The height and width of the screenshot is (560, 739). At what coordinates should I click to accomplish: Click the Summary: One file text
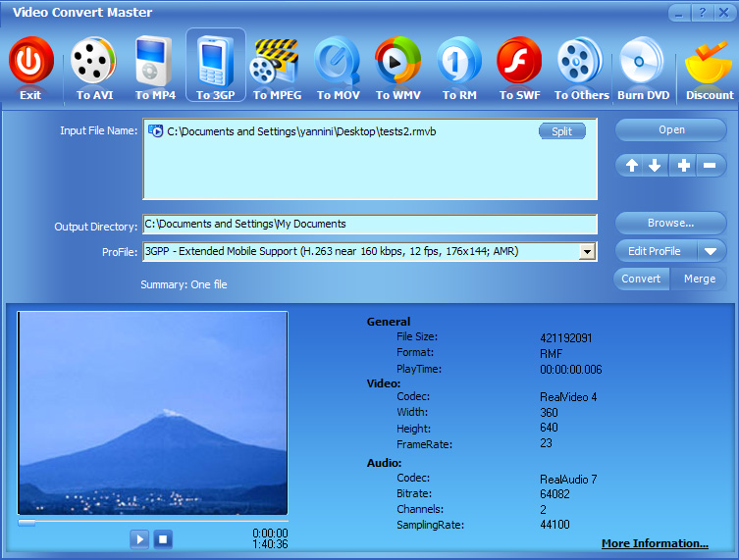[x=184, y=284]
